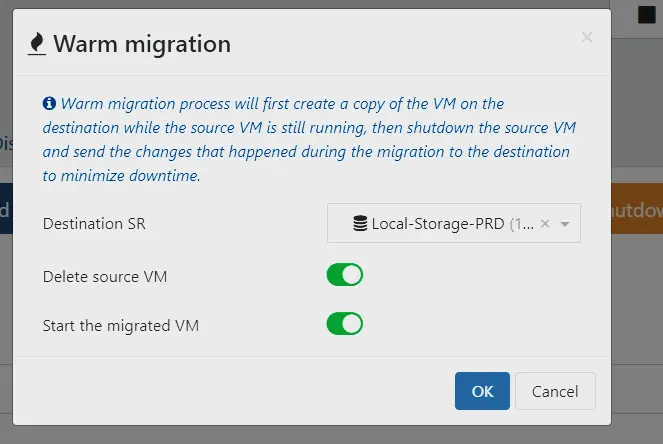Click the Delete source VM label
This screenshot has width=663, height=444.
click(x=105, y=276)
